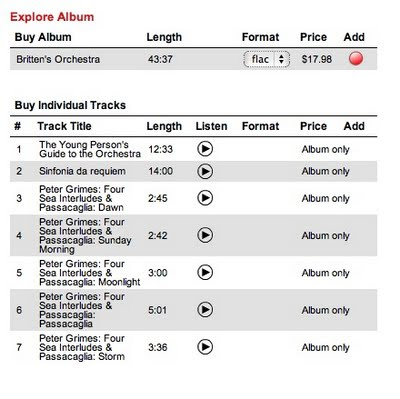Click the Track Title column header
The image size is (400, 399).
pyautogui.click(x=64, y=126)
